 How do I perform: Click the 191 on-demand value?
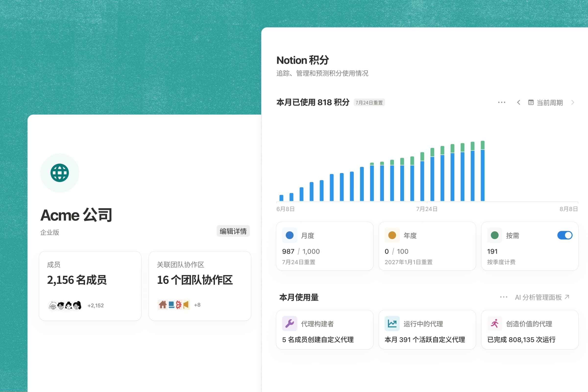[492, 251]
